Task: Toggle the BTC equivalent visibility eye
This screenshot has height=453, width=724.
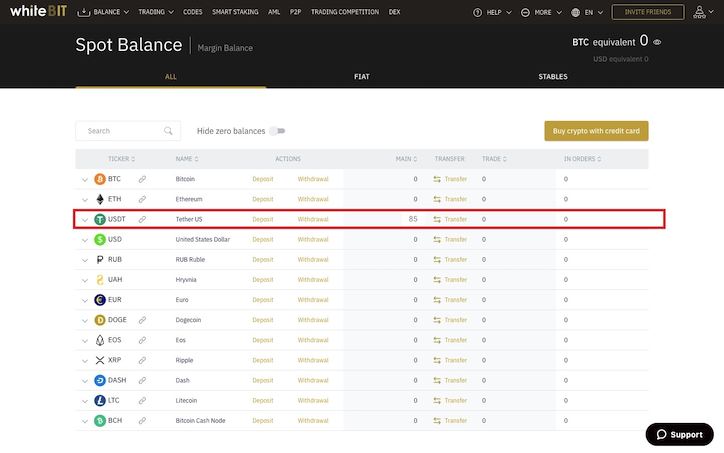Action: coord(657,42)
